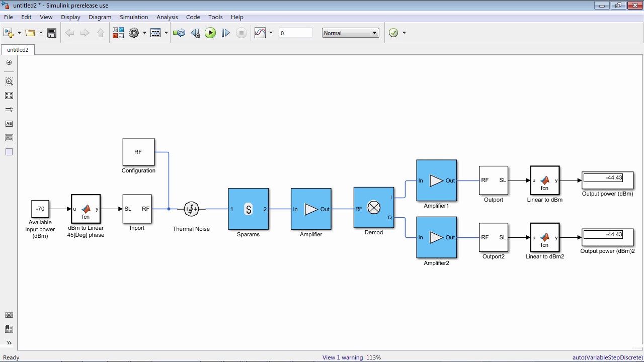
Task: Open the Diagram menu
Action: (100, 17)
